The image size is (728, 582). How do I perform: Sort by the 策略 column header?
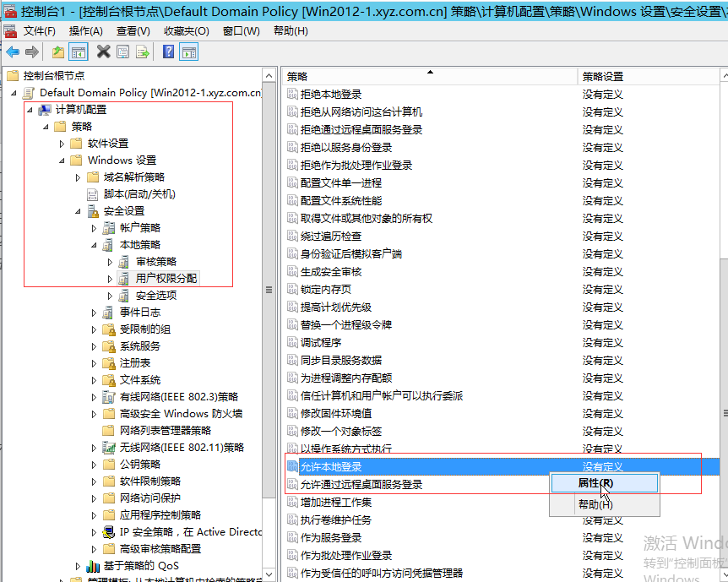pyautogui.click(x=430, y=77)
